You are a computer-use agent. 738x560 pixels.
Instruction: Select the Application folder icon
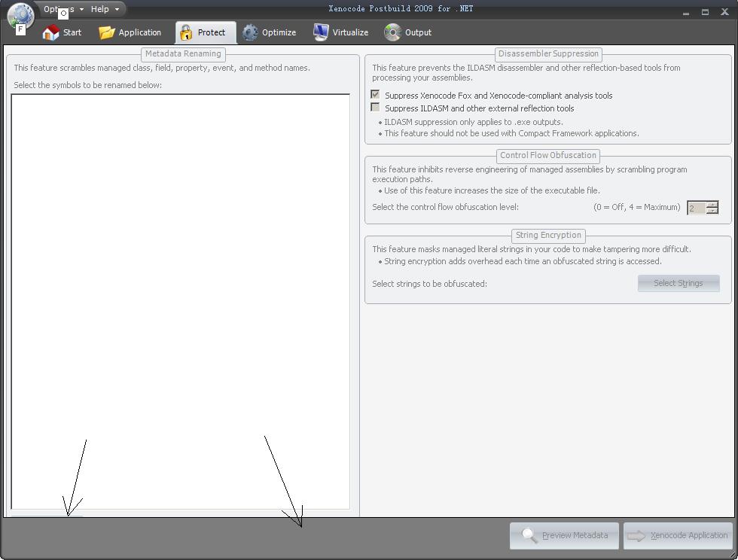(107, 32)
